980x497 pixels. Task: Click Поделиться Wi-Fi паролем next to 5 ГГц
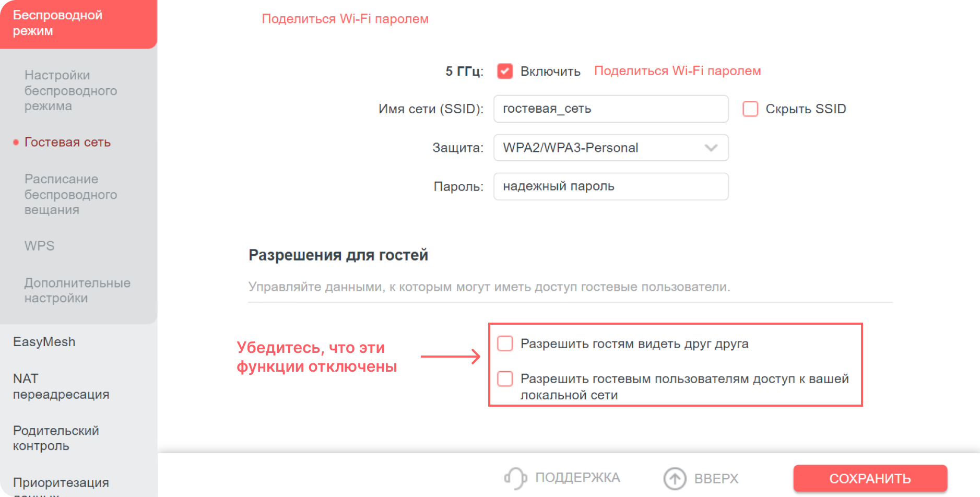click(x=678, y=71)
